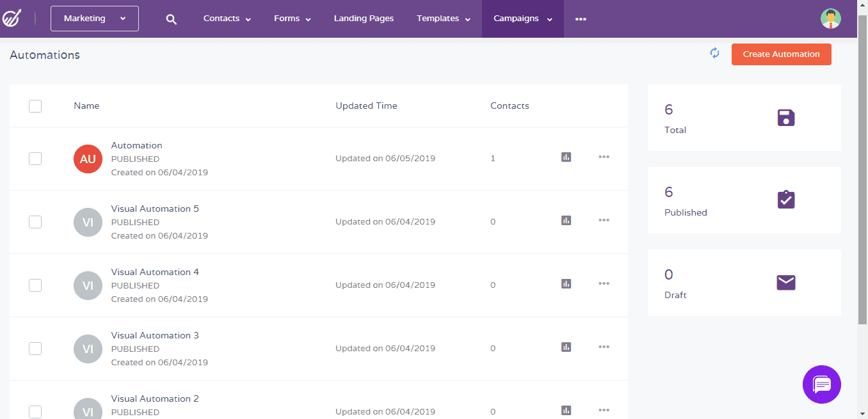Open the Templates dropdown
868x419 pixels.
tap(443, 19)
